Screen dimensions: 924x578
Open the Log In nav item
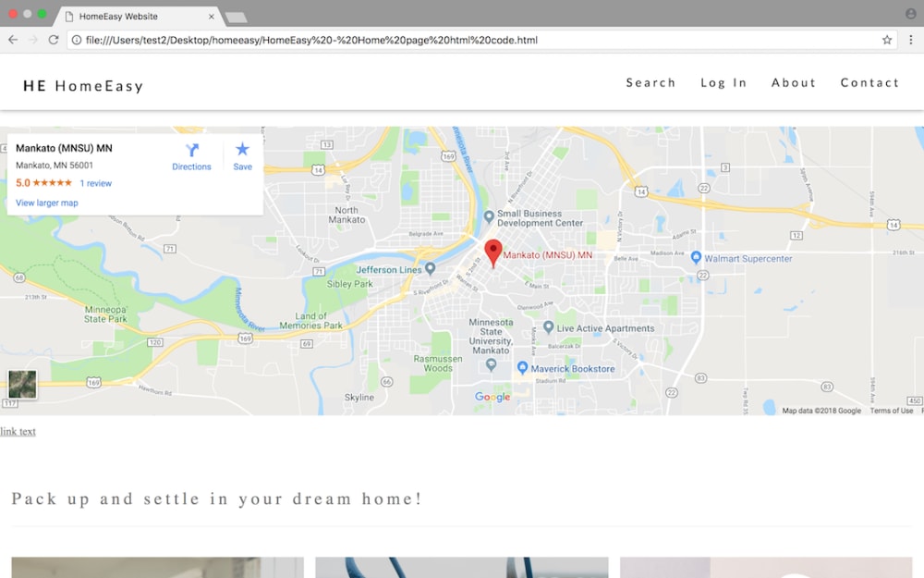tap(723, 83)
